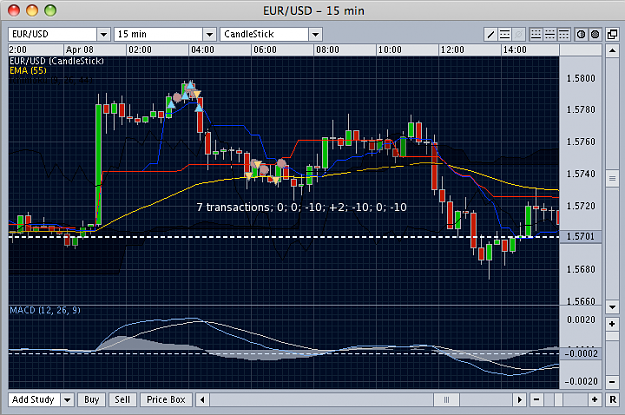Click the right arrow of the time scrollbar
Image resolution: width=625 pixels, height=415 pixels.
click(519, 399)
